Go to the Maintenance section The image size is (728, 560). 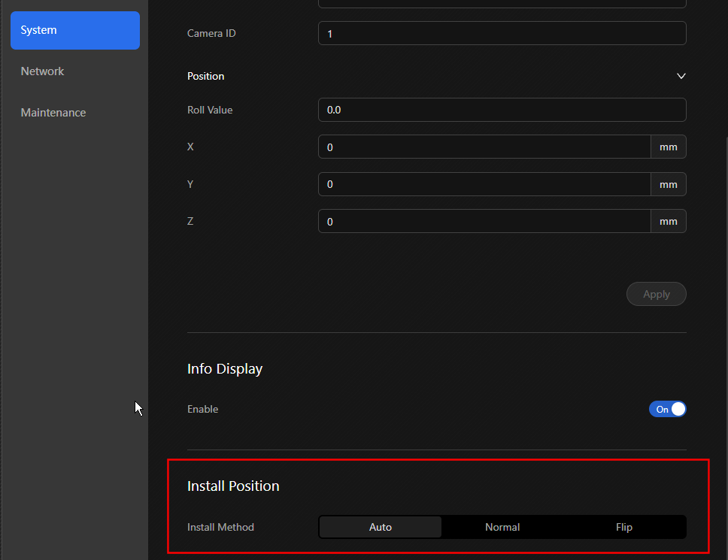pyautogui.click(x=53, y=112)
